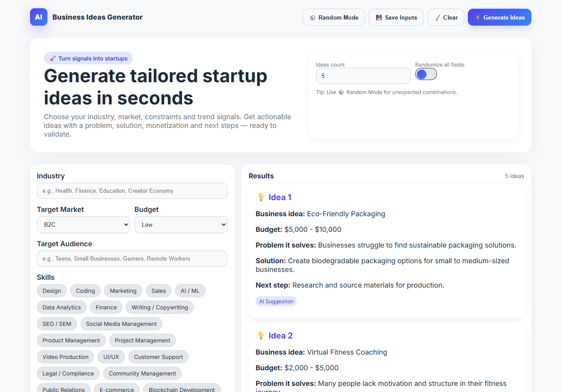Select the AI / ML skill chip
Screen dimensions: 561x392
[x=190, y=291]
